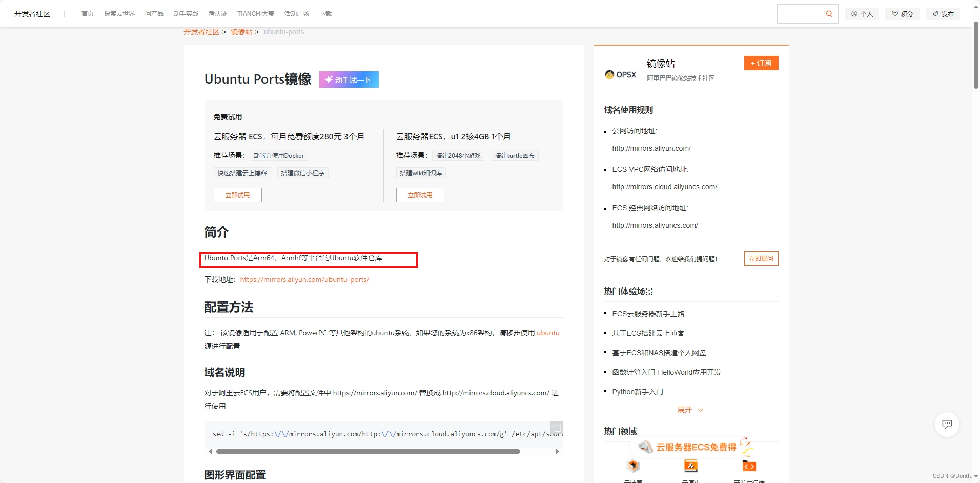Screen dimensions: 980x483
Task: Click the 云计算 category icon
Action: (632, 466)
